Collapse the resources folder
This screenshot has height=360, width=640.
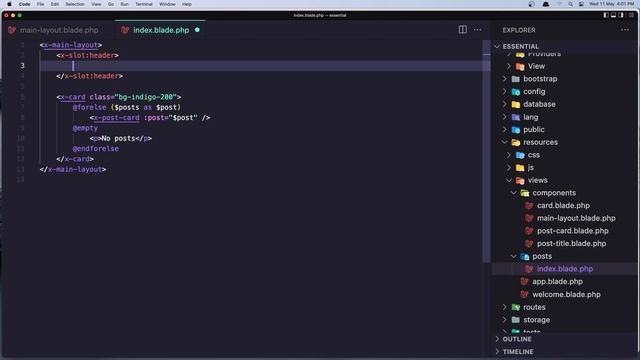504,142
